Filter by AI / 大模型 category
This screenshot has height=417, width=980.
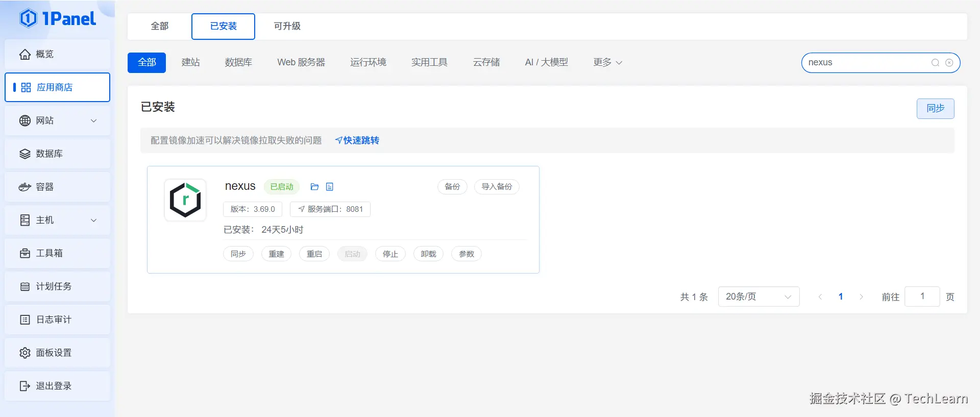(546, 62)
